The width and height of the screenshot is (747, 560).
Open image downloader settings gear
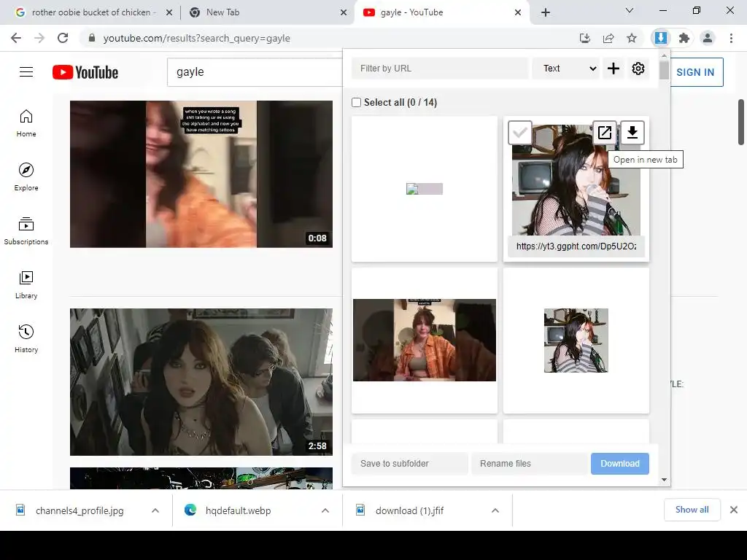click(638, 69)
